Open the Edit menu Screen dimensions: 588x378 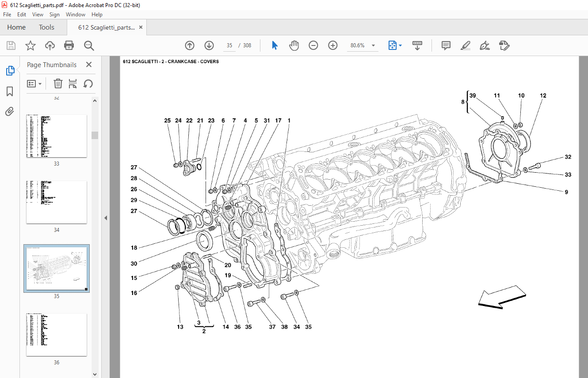pos(22,15)
